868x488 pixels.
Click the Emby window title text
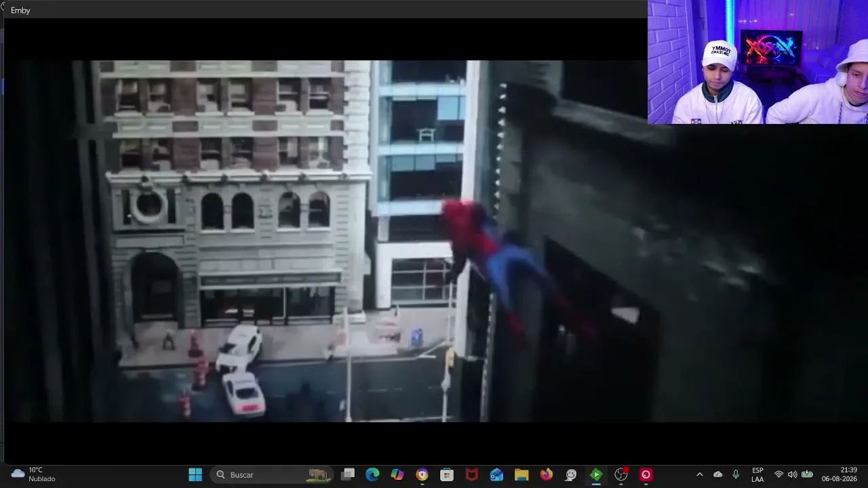(x=20, y=10)
